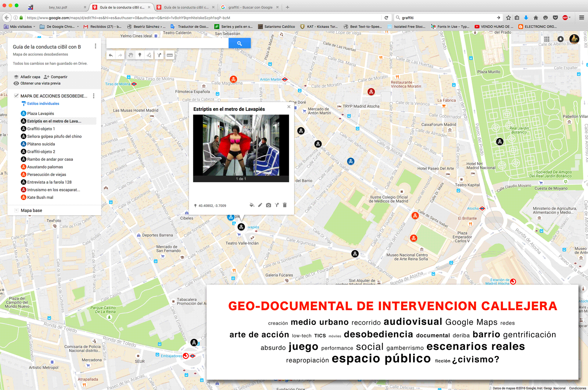Click Añadir capa
The image size is (588, 390).
pyautogui.click(x=27, y=77)
